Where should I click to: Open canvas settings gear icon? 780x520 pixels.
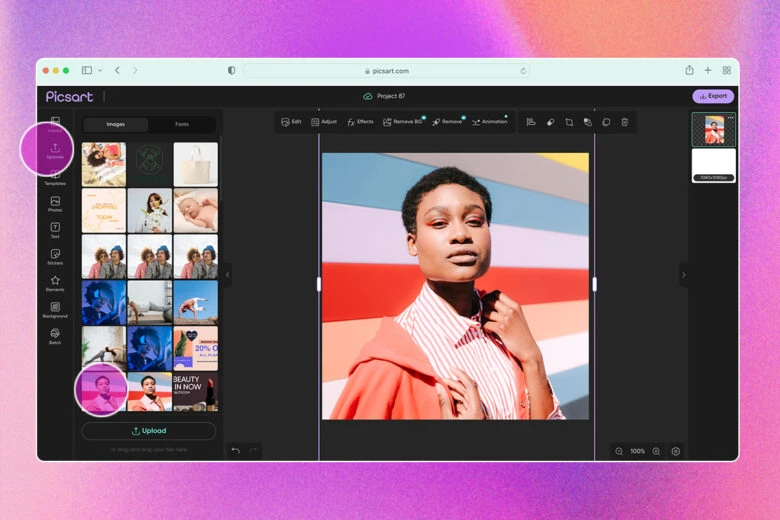676,451
